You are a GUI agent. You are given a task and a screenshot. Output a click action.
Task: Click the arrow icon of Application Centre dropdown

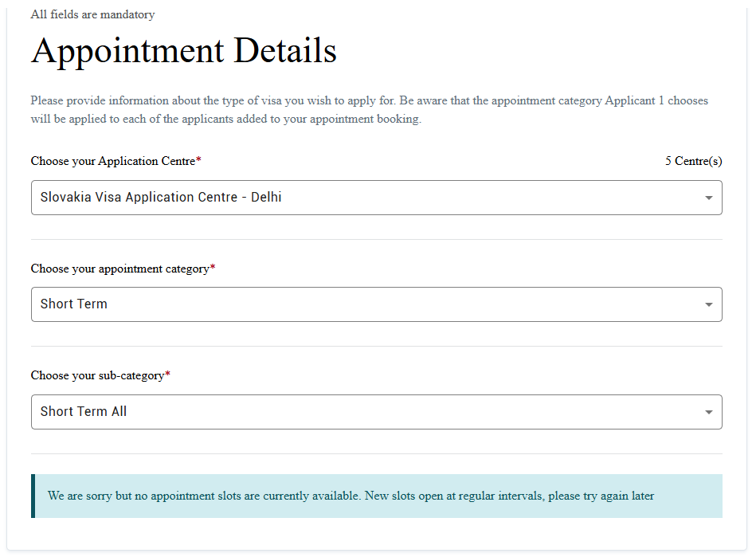[708, 198]
